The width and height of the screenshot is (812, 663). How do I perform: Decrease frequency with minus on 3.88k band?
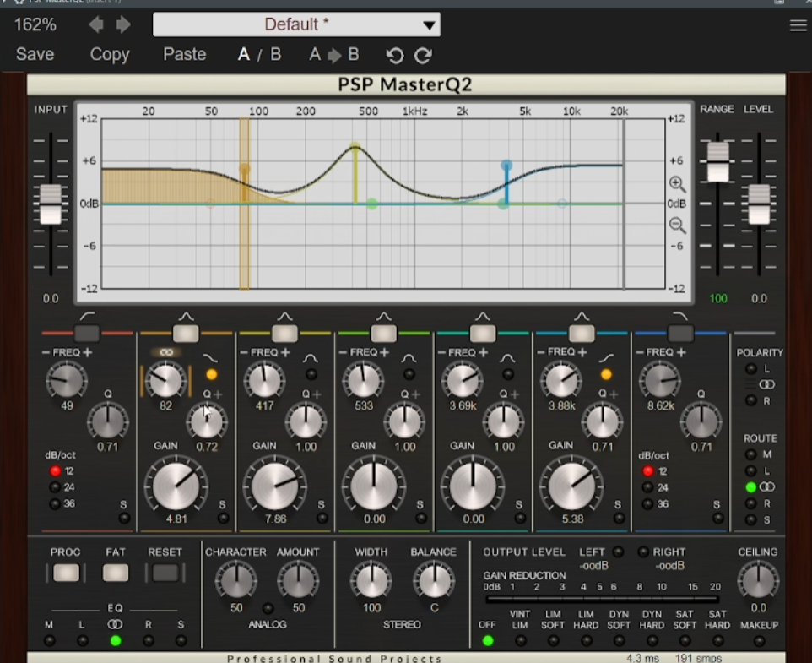tap(541, 353)
